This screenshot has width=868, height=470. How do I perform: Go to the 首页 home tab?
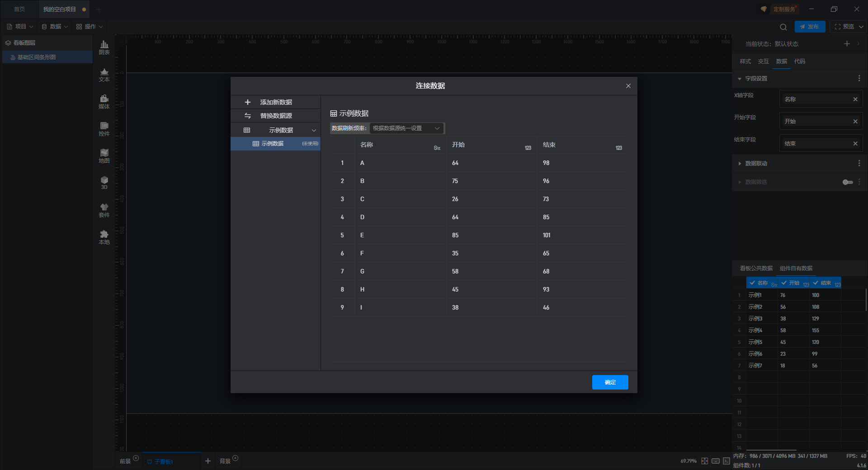point(19,9)
